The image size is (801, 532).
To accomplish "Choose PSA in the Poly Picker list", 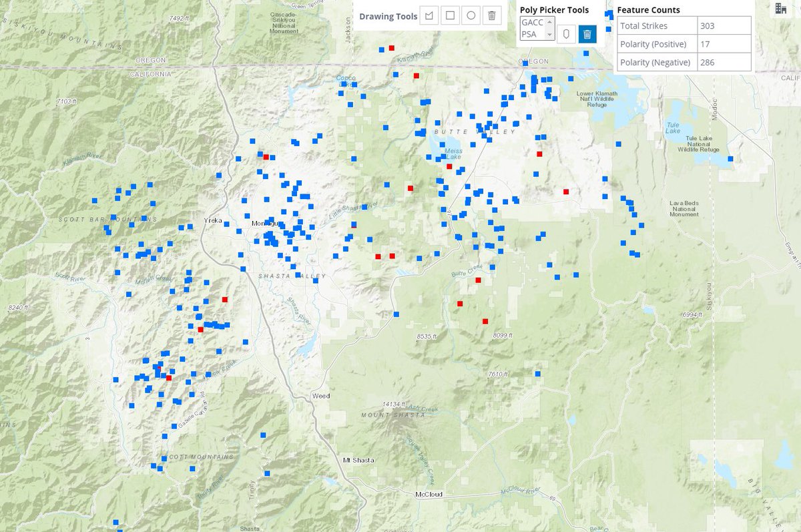I will pos(529,33).
